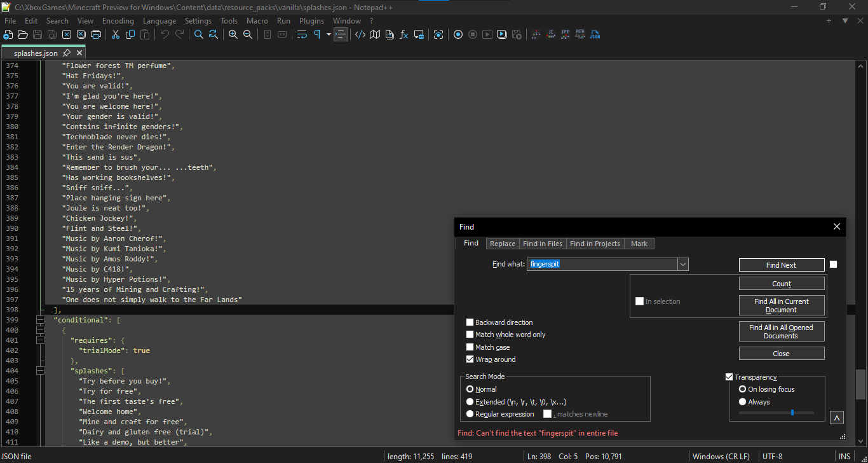Image resolution: width=868 pixels, height=463 pixels.
Task: Open the Define Language code icon
Action: click(x=360, y=34)
